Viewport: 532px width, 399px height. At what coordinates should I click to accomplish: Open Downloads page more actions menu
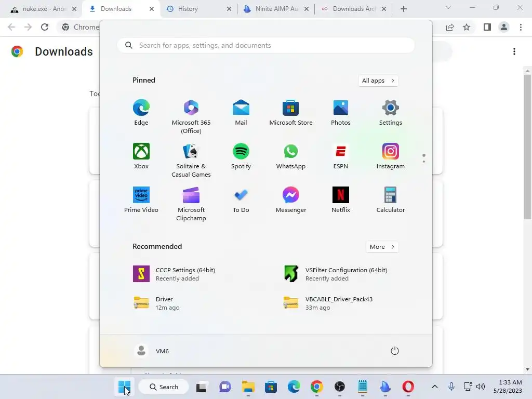point(514,51)
